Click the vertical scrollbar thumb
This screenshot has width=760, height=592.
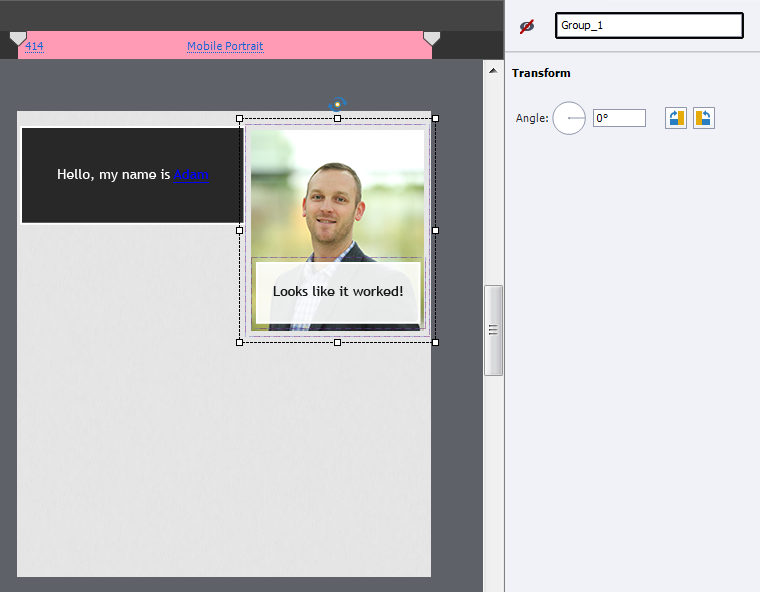[x=493, y=330]
